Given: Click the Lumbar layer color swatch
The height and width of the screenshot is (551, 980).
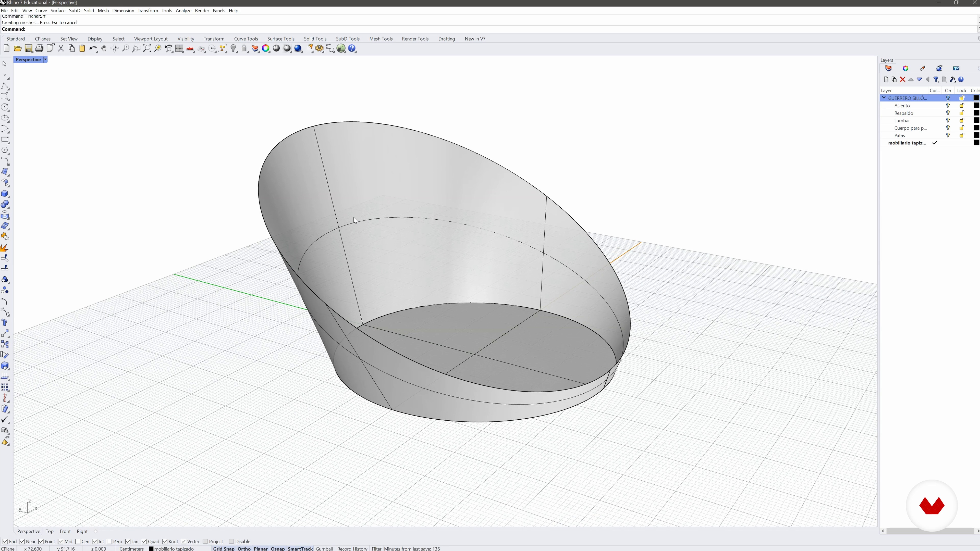Looking at the screenshot, I should pos(976,121).
